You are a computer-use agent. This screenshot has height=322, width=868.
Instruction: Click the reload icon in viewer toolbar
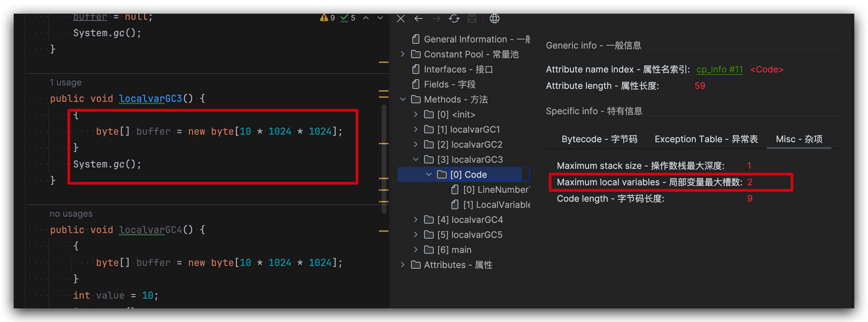(x=454, y=18)
